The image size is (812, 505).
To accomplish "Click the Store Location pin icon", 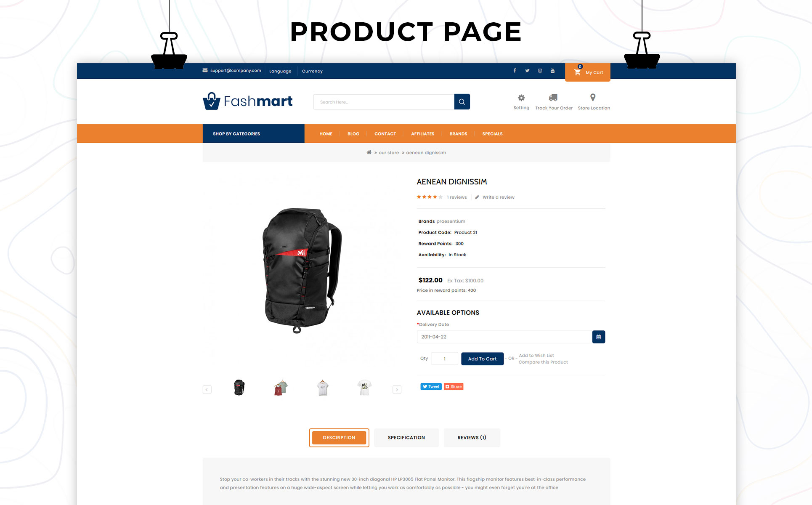I will coord(593,98).
